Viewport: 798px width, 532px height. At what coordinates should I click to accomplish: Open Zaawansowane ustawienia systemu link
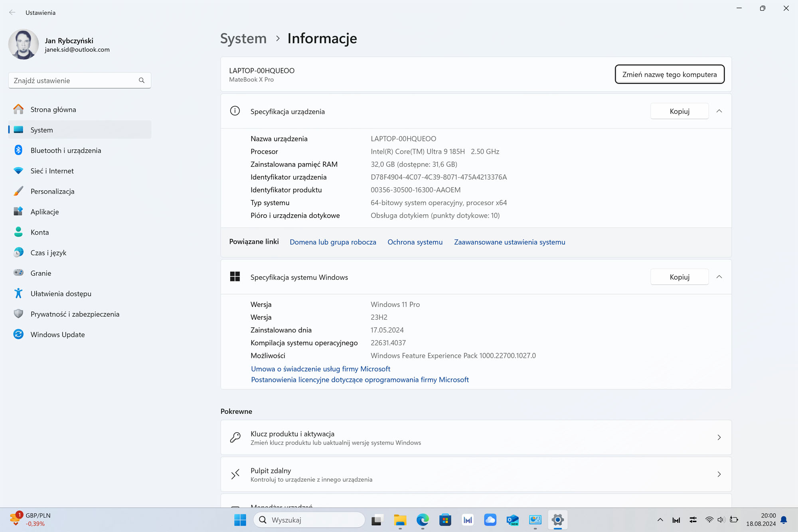510,242
